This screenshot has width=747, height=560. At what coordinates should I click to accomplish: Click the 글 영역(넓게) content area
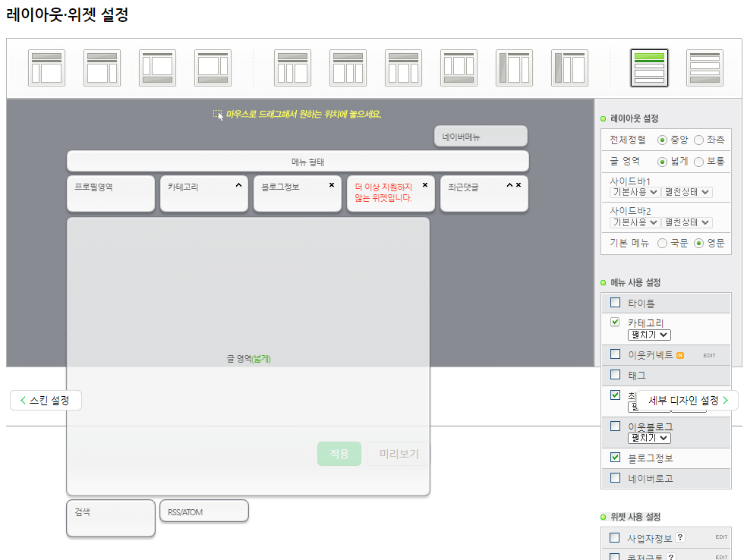[x=248, y=357]
